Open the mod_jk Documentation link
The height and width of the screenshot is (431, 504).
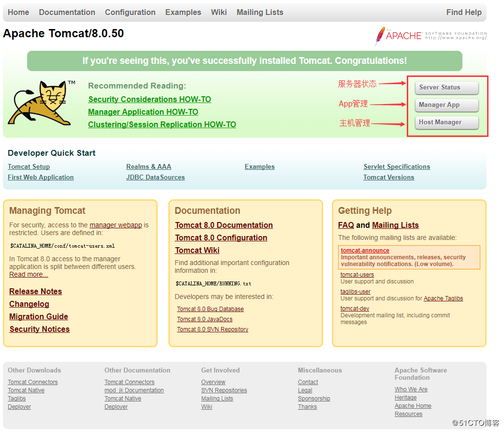pyautogui.click(x=134, y=390)
